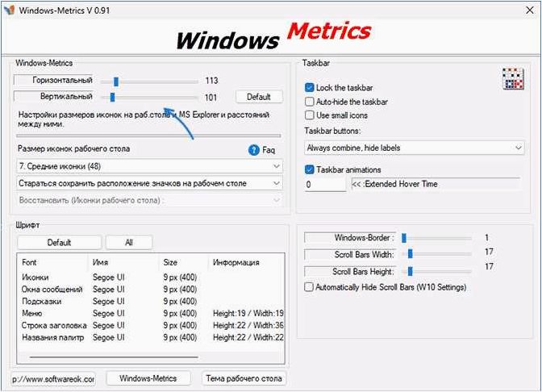Click the Информация column header
Image resolution: width=542 pixels, height=392 pixels.
[x=246, y=262]
